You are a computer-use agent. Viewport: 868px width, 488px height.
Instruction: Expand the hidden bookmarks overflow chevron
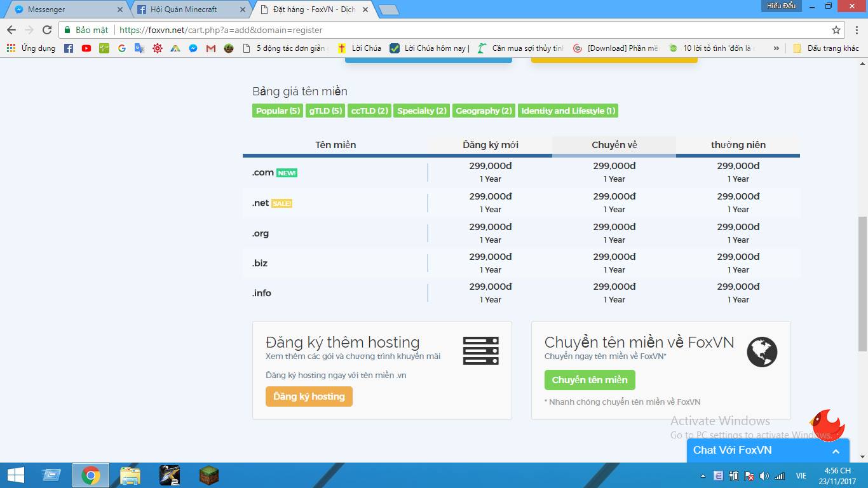(776, 48)
